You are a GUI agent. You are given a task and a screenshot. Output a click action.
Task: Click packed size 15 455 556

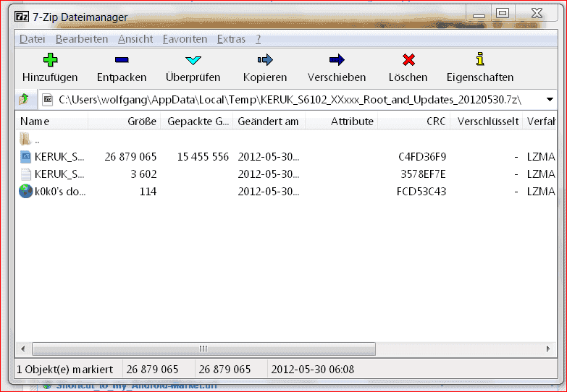(x=203, y=157)
